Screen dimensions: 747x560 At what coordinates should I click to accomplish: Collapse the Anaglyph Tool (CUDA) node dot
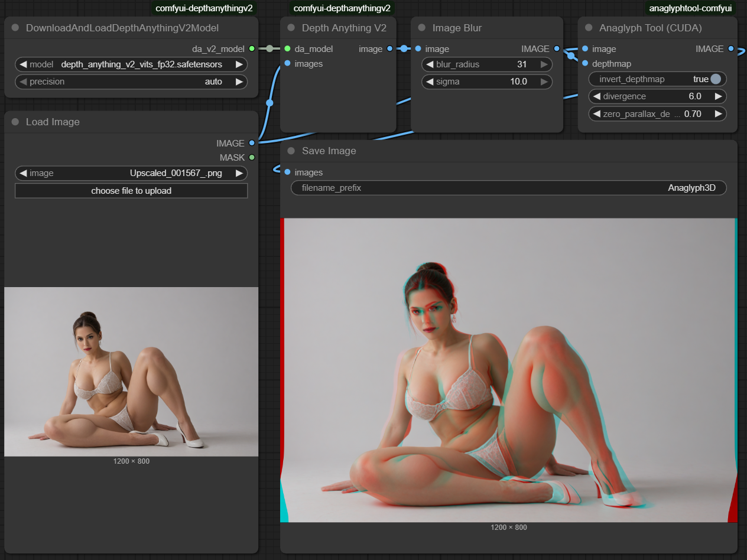point(589,28)
